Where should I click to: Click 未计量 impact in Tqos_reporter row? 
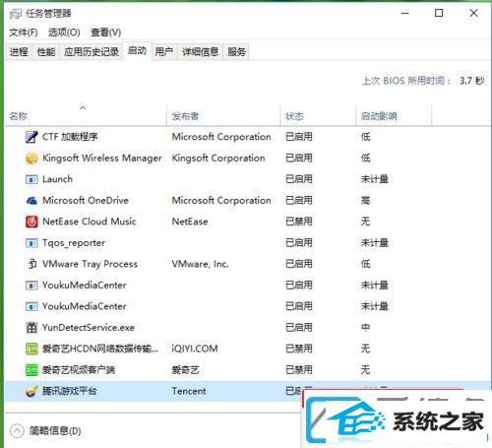(374, 243)
